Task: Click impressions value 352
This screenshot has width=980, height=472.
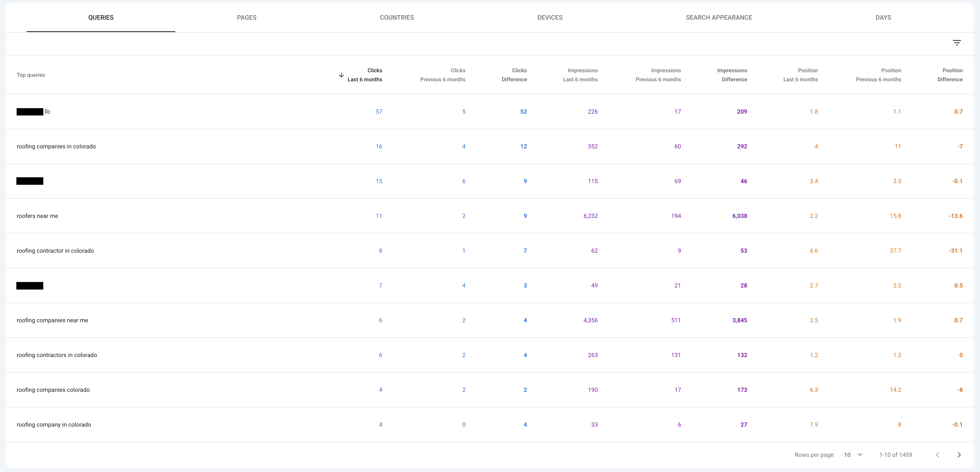Action: coord(593,146)
